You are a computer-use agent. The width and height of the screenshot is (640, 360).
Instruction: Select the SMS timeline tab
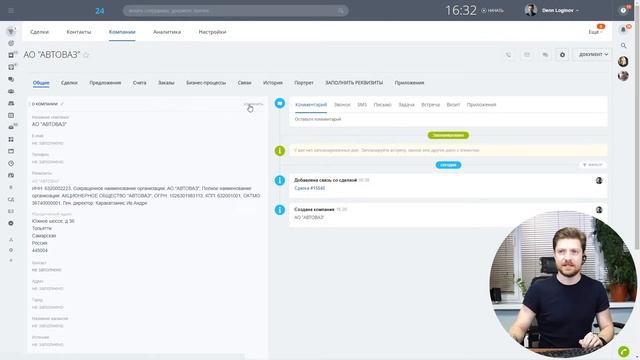362,105
